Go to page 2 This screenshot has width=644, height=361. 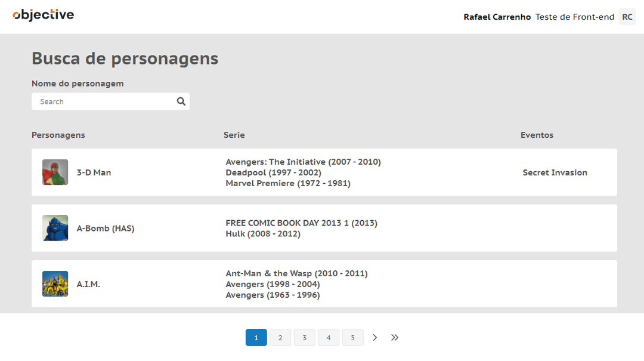tap(280, 338)
